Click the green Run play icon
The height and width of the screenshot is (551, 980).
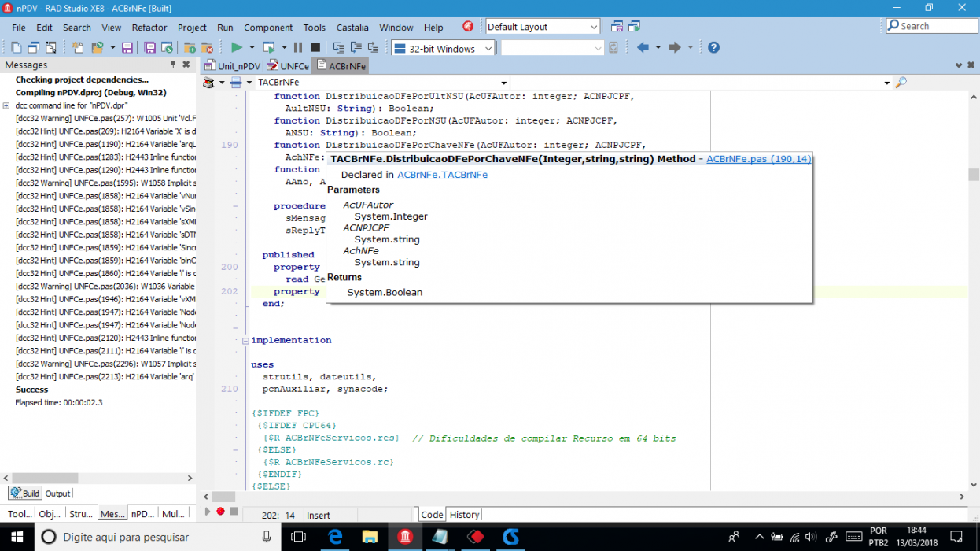pyautogui.click(x=236, y=48)
